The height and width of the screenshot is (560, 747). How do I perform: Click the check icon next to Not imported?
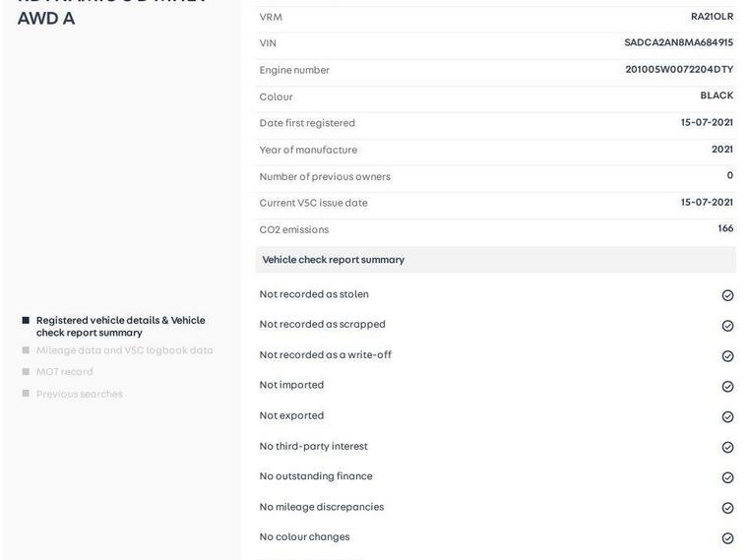point(727,387)
